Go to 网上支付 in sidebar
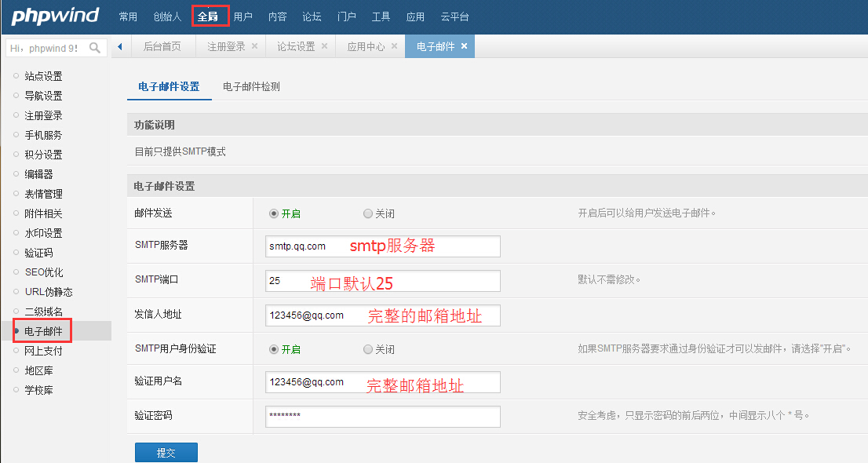 pos(43,351)
